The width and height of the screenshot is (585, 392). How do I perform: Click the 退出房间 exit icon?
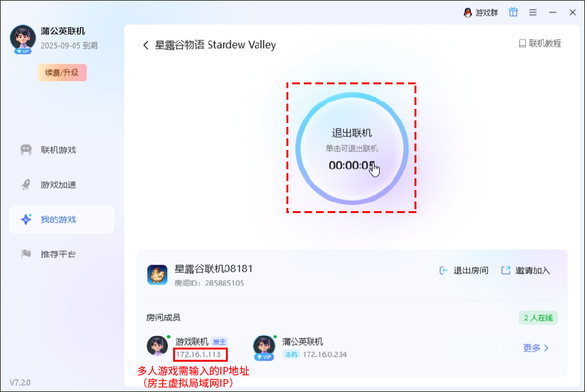point(443,270)
